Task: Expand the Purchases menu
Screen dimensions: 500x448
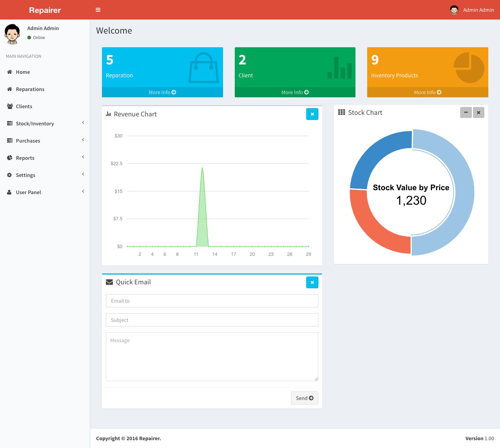Action: click(x=28, y=141)
